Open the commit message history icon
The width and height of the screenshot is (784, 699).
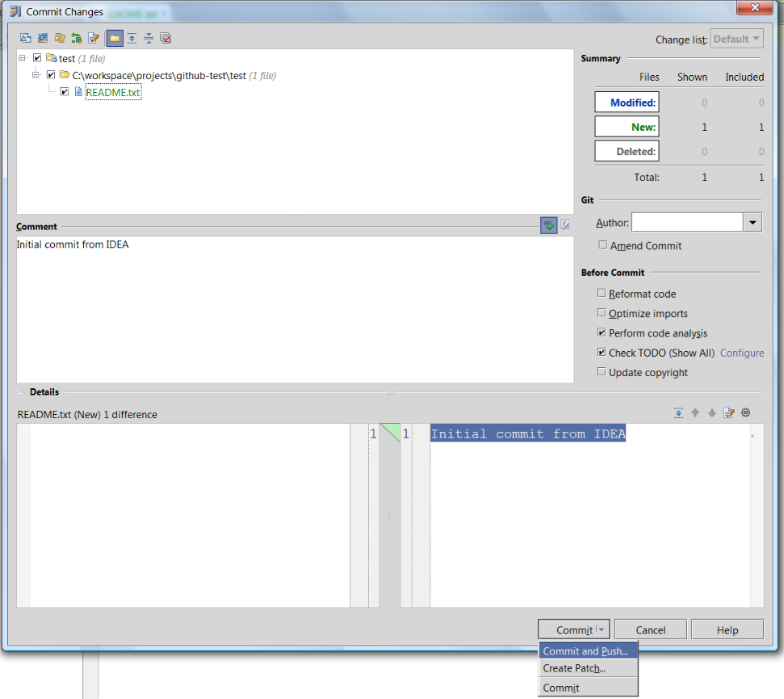pyautogui.click(x=565, y=225)
